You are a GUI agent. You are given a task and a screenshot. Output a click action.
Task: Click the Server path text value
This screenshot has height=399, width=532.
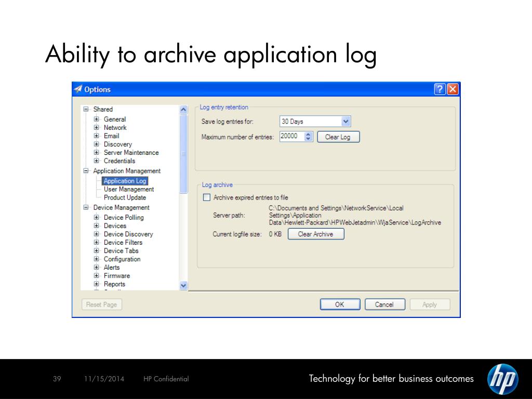click(x=355, y=215)
